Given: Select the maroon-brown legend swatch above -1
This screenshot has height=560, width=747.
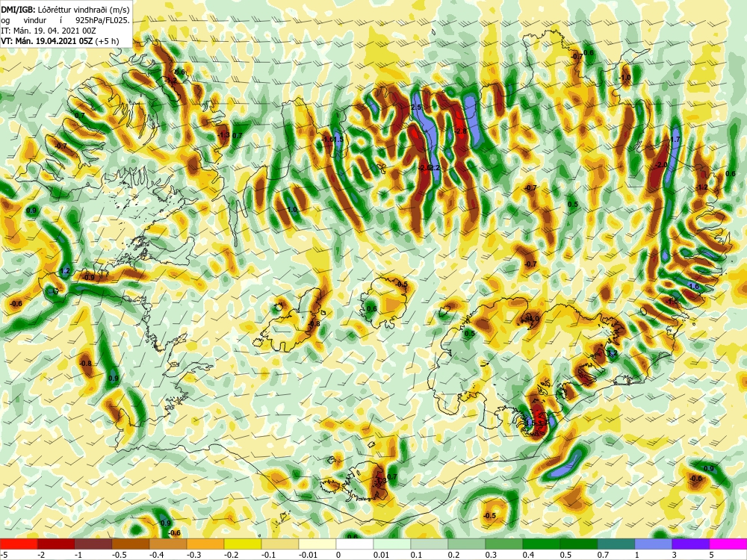Looking at the screenshot, I should click(93, 544).
